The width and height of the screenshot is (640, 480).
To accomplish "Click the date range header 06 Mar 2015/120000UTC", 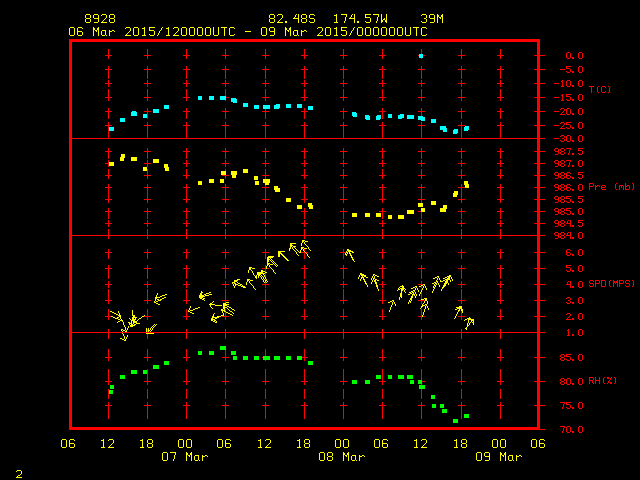I will (x=152, y=32).
